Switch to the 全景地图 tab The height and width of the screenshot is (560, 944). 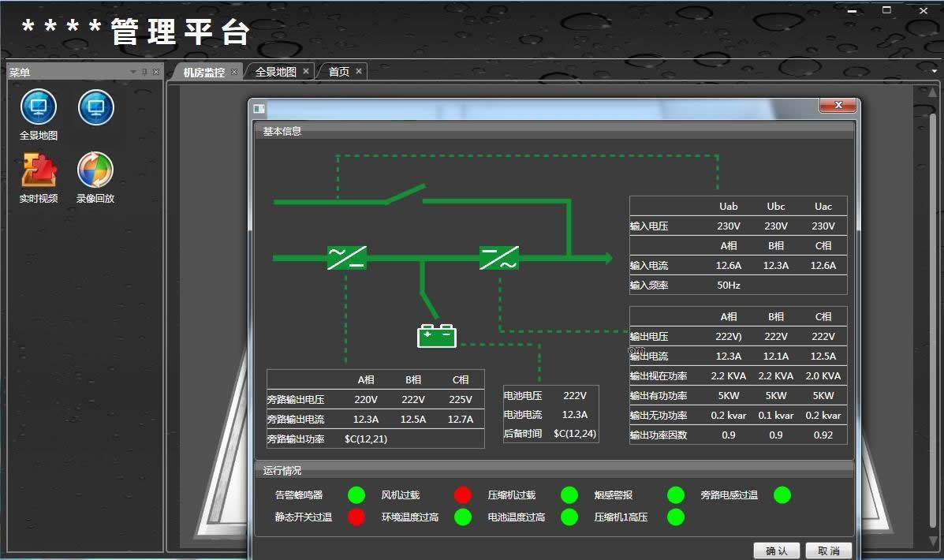278,70
